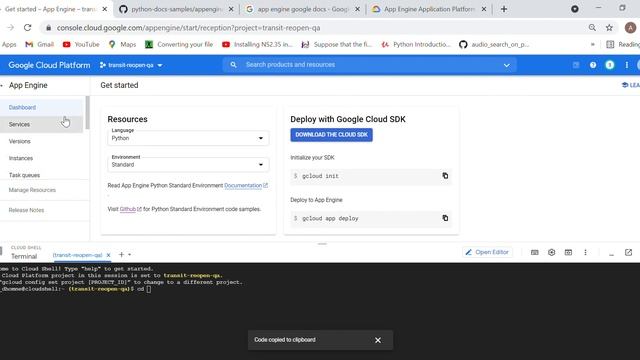Image resolution: width=640 pixels, height=360 pixels.
Task: Bookmark this page with the star icon
Action: [609, 28]
